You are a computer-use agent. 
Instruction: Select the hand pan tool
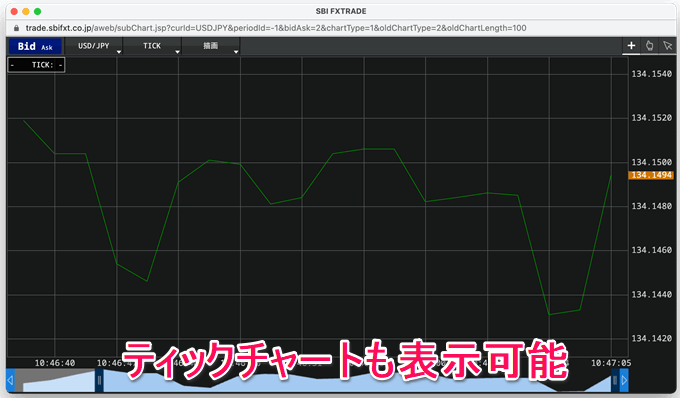point(649,46)
